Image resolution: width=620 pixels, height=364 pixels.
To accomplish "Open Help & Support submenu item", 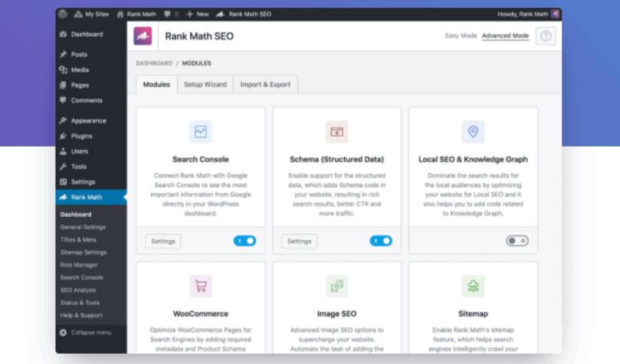I will click(x=81, y=315).
